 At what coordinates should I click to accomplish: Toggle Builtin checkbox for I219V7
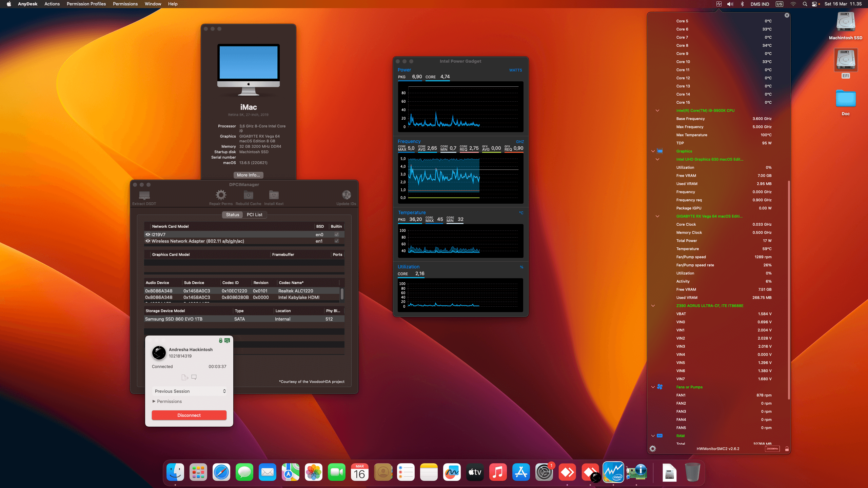pos(336,234)
